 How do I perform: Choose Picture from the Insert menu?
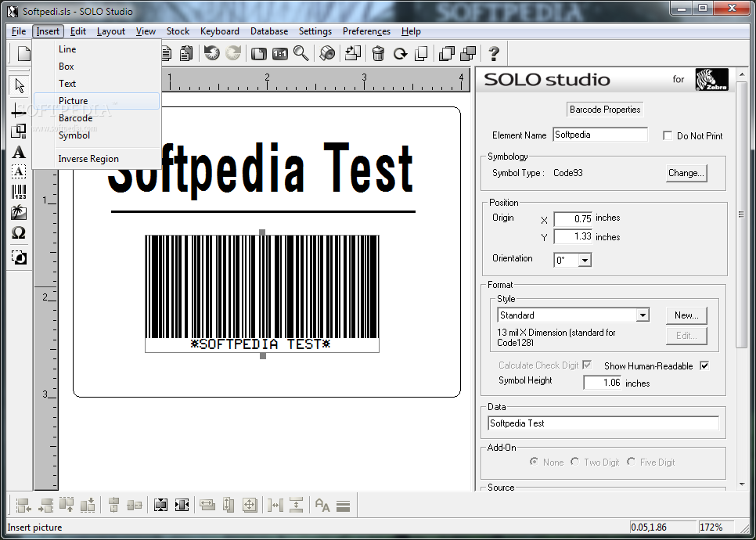click(x=96, y=101)
